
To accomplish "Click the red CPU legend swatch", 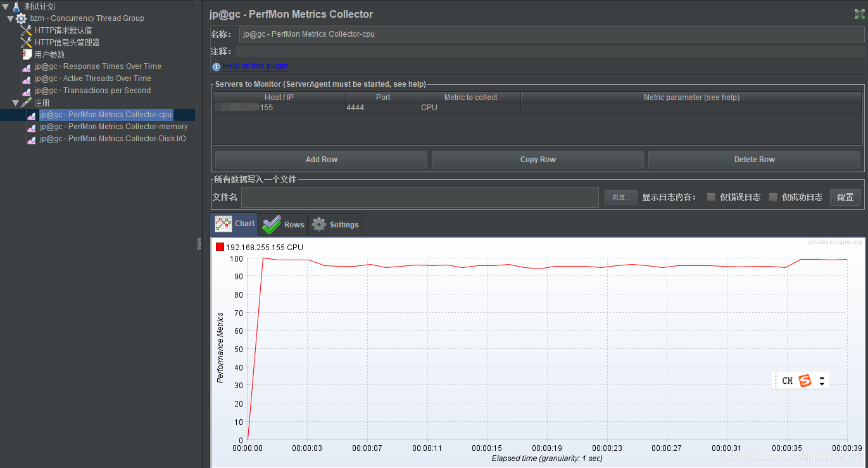I will pos(220,247).
